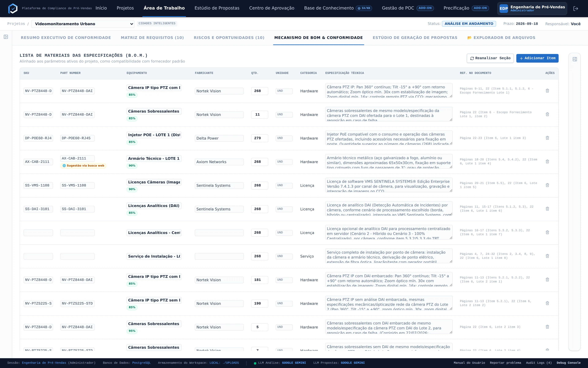Click the IA/KB globe badge
Screen dimensions: 588x368
364,8
